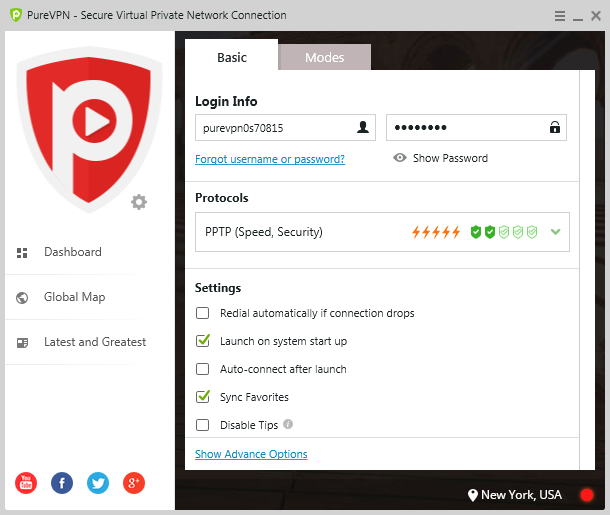Click the orange lightning speed rating icons
The height and width of the screenshot is (515, 610).
[x=436, y=232]
